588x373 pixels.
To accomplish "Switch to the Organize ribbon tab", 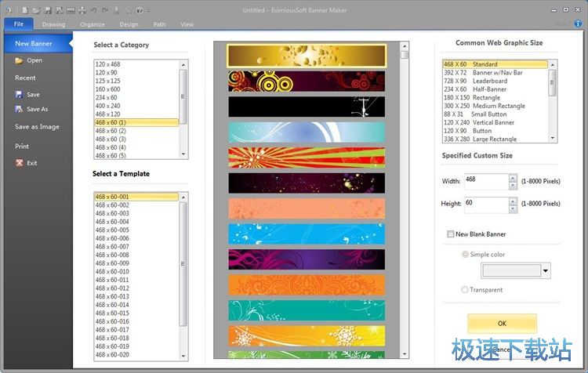I will pyautogui.click(x=93, y=24).
